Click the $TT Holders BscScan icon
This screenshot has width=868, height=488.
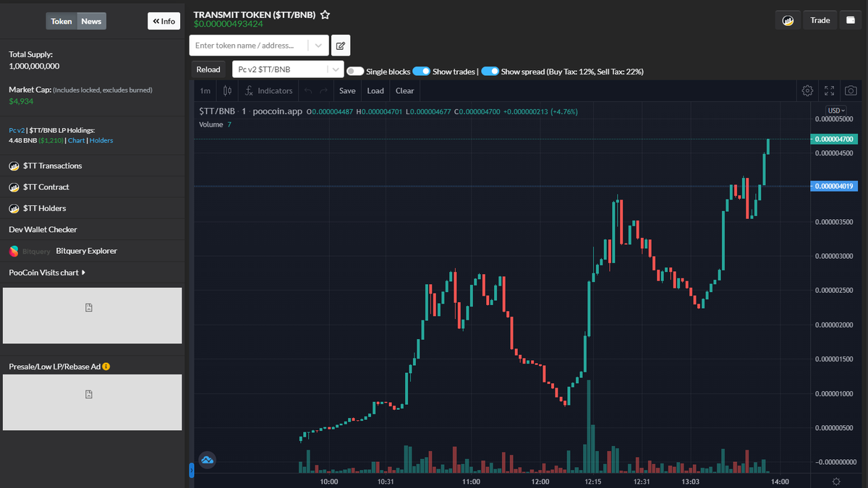(14, 208)
